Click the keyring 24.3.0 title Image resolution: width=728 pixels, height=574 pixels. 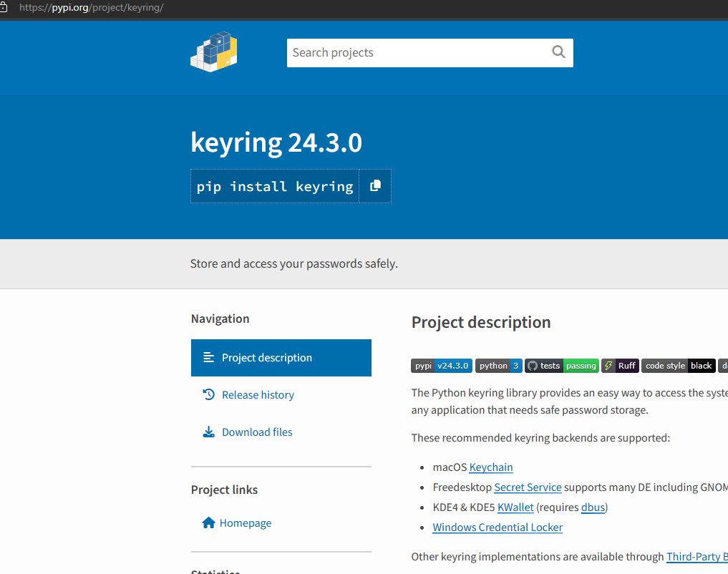click(x=276, y=142)
